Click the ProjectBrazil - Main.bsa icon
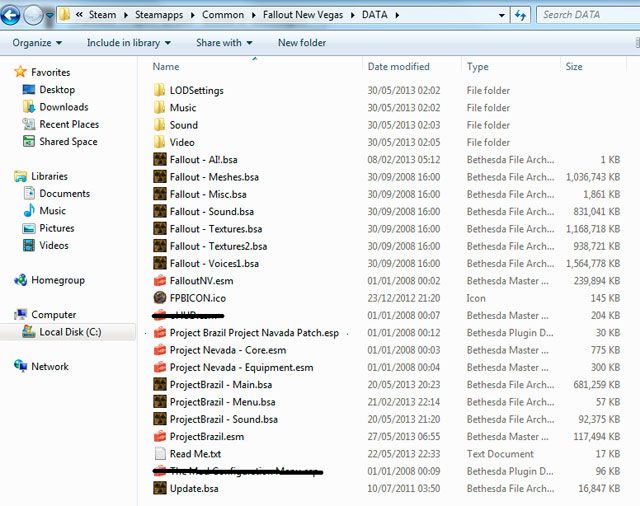 (160, 384)
